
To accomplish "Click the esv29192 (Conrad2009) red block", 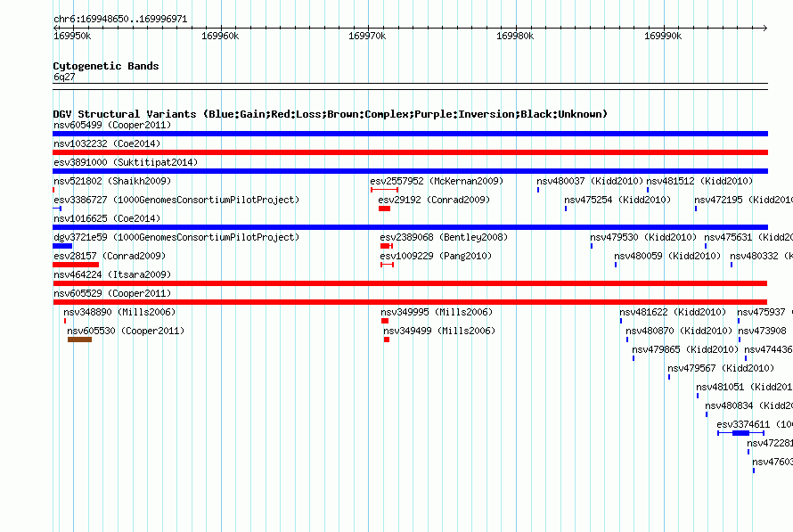I will [384, 209].
